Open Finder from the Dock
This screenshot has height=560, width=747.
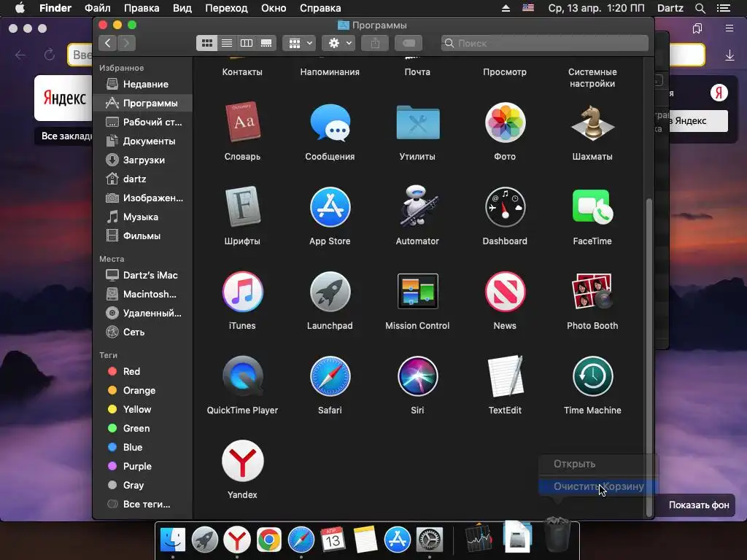(x=172, y=540)
